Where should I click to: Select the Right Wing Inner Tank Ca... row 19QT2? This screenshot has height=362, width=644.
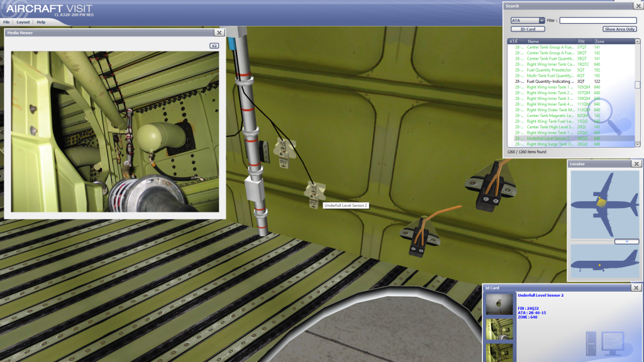coord(571,65)
